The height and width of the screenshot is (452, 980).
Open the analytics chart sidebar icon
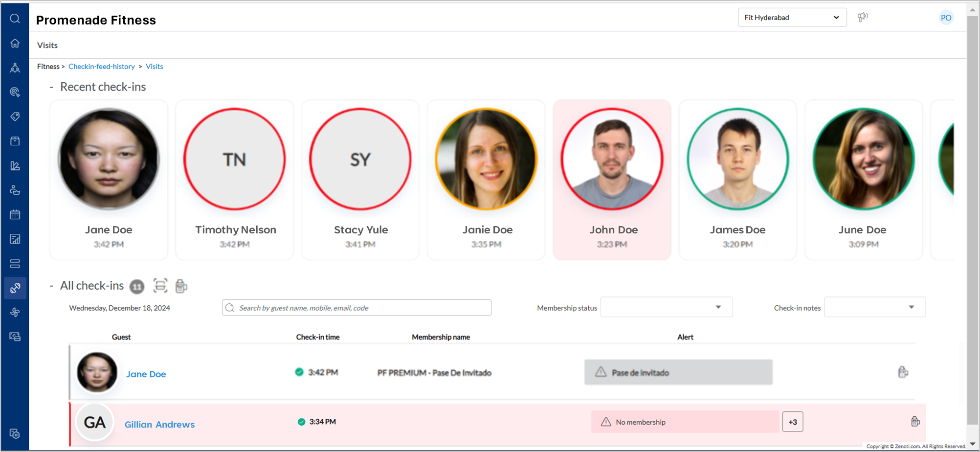(15, 166)
